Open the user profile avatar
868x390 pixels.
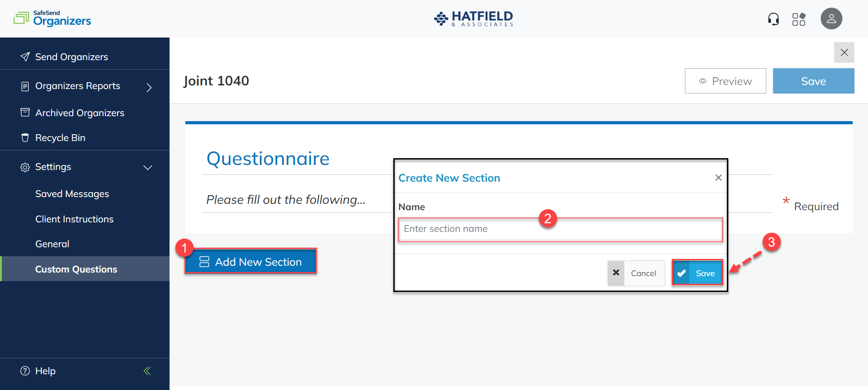point(831,19)
